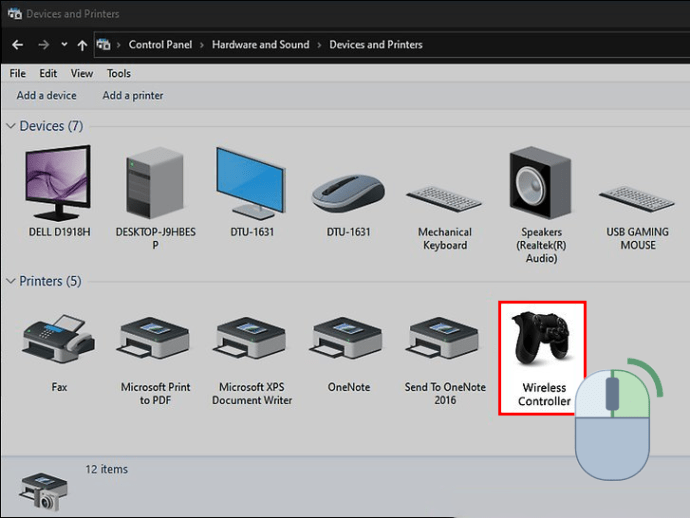Click the Forward navigation arrow
Screen dimensions: 690x518
coord(43,44)
